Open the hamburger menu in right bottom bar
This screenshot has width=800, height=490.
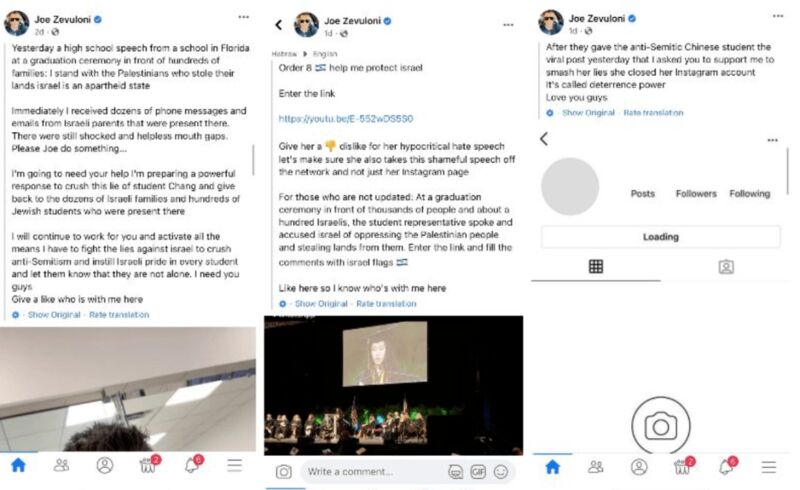tap(769, 467)
